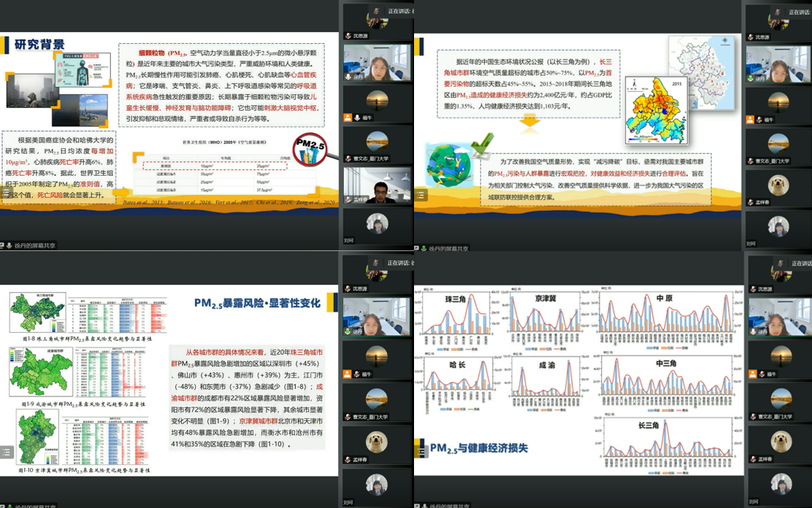Click the 成渝 bar chart
812x508 pixels.
pyautogui.click(x=546, y=383)
